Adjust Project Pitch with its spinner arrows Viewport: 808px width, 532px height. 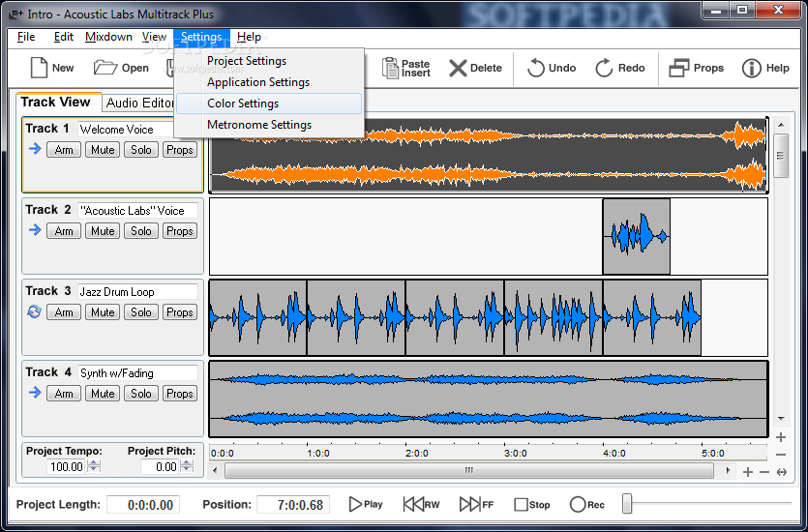click(187, 466)
